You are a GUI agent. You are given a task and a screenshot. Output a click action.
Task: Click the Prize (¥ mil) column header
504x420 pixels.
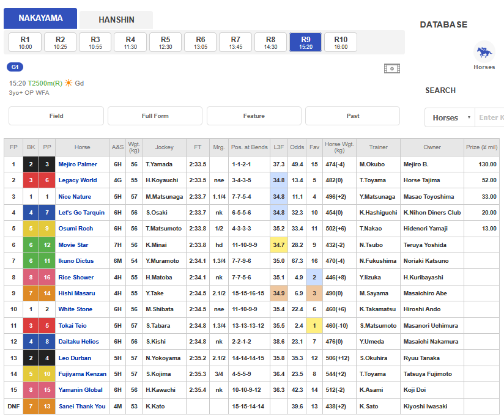click(481, 147)
